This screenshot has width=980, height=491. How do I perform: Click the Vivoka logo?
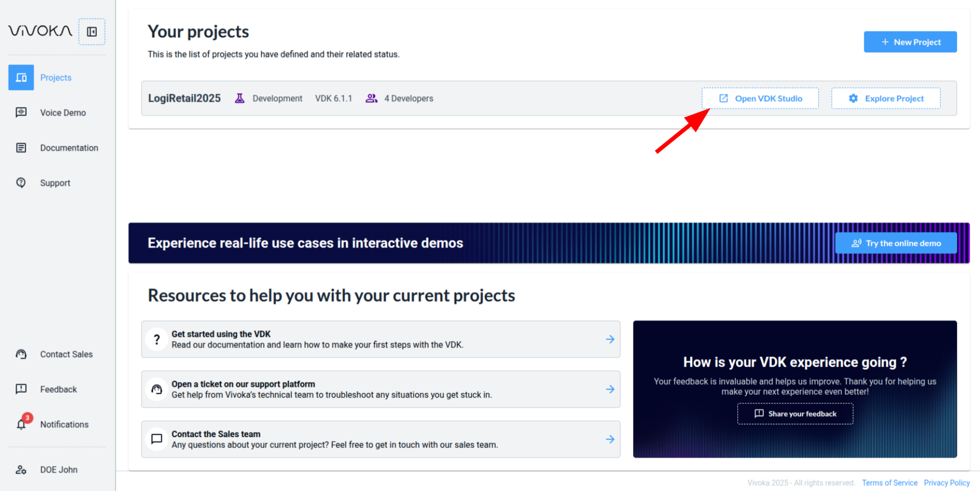[40, 31]
